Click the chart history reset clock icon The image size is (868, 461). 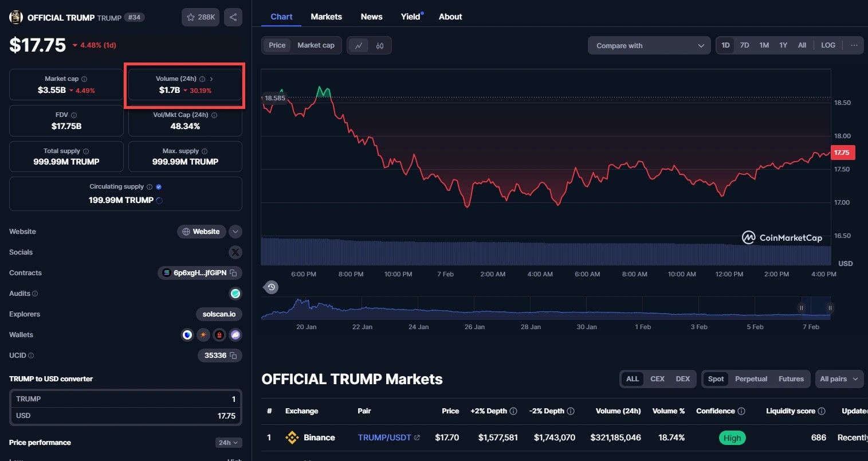[272, 287]
